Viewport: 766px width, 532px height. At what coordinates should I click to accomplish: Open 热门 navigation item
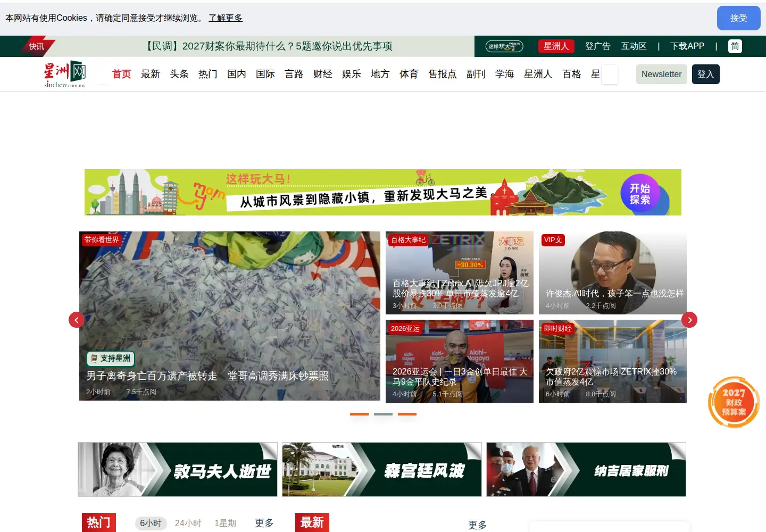208,74
